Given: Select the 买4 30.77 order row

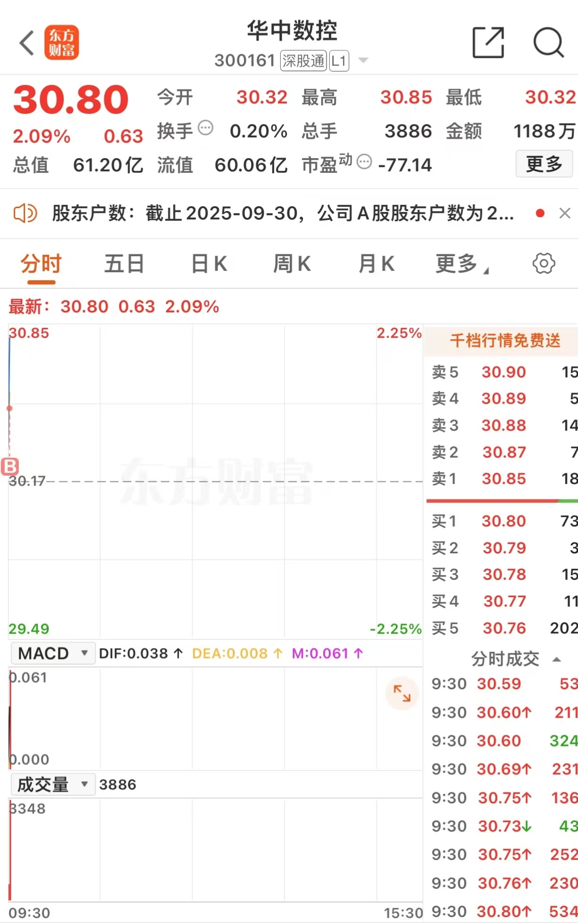Looking at the screenshot, I should [502, 601].
